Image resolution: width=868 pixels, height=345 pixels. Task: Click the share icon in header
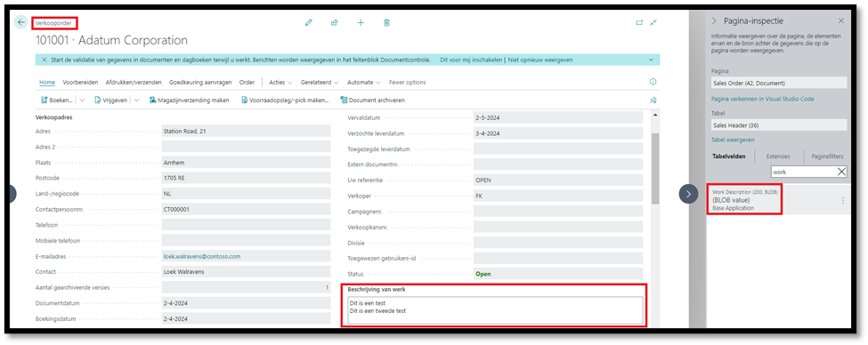335,22
